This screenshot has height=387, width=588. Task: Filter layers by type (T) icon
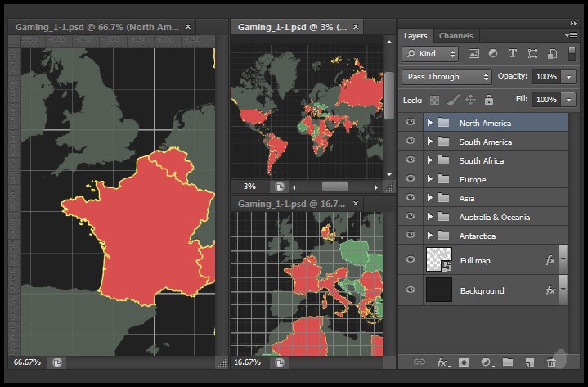click(x=513, y=54)
